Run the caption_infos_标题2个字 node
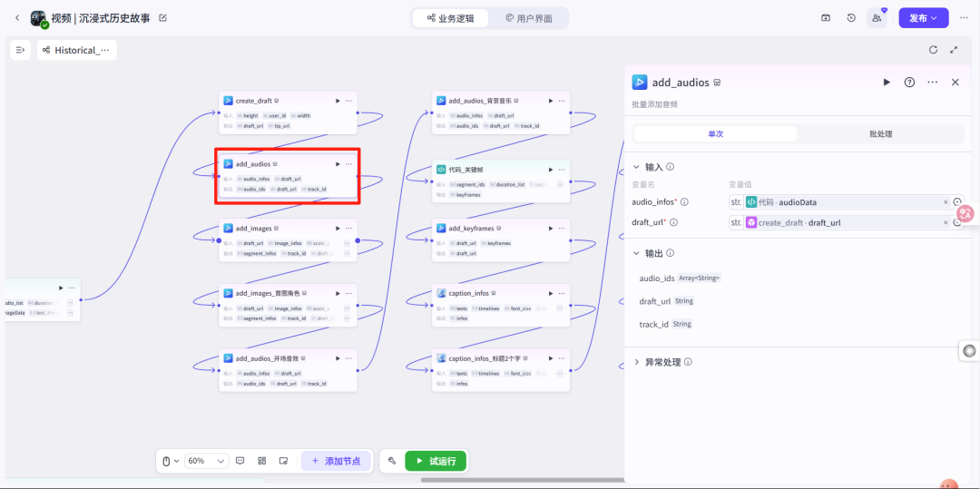This screenshot has height=489, width=980. 551,358
